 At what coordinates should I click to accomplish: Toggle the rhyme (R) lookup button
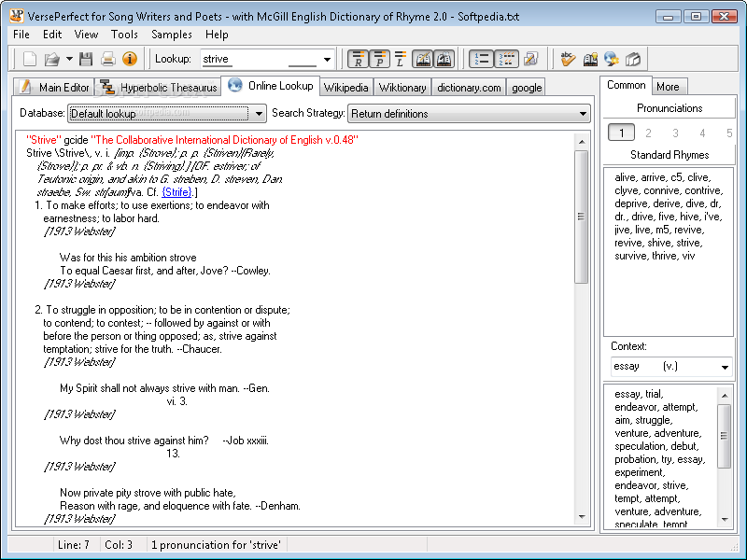click(x=358, y=59)
